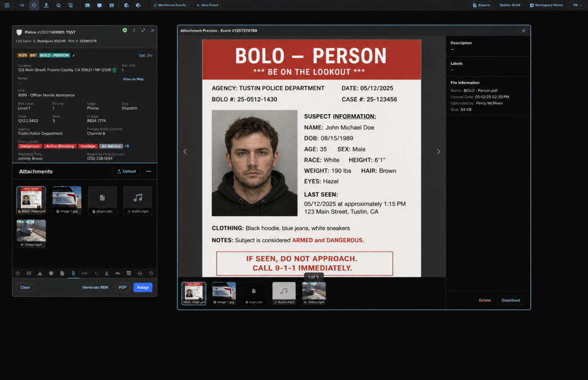Select the BOLO - Person.pdf attachment thumbnail
Screen dimensions: 588x380
[31, 200]
